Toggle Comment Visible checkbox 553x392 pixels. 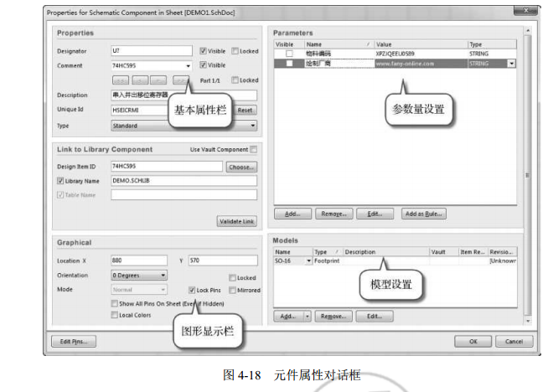point(203,65)
